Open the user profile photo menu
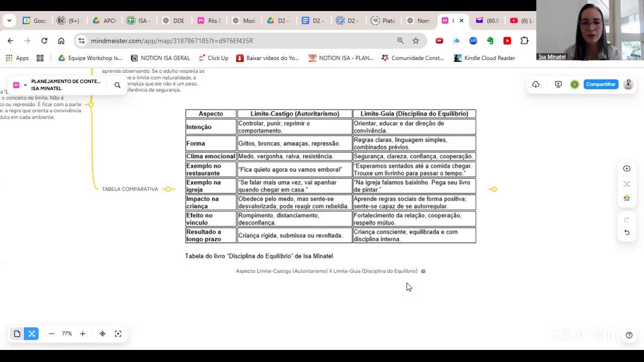644x362 pixels. click(x=628, y=84)
